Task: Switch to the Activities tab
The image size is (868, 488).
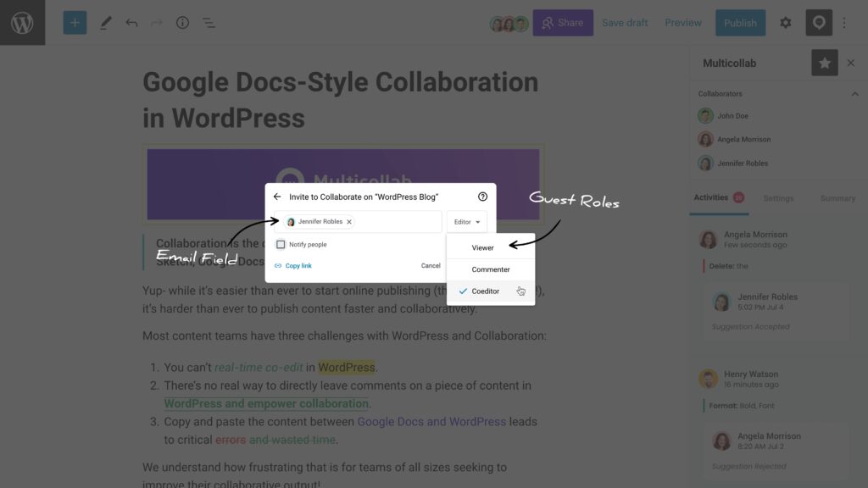Action: coord(719,197)
